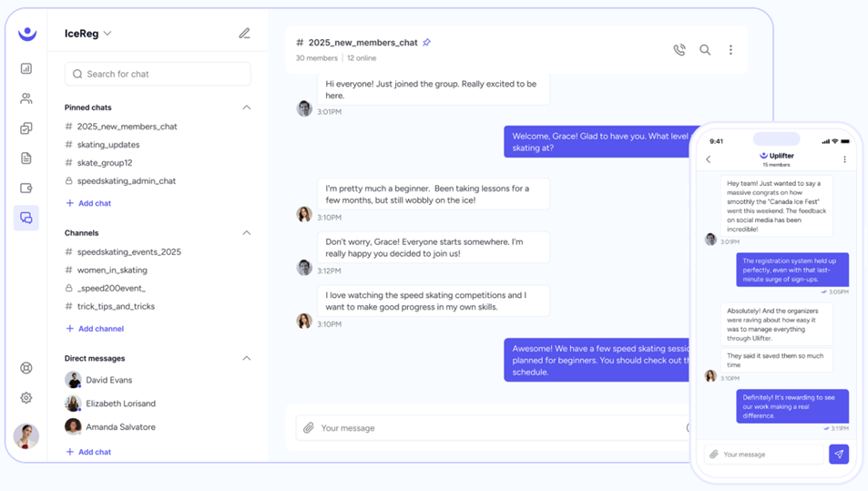Click the "I love watching the speed skating" message
This screenshot has width=868, height=491.
[434, 302]
